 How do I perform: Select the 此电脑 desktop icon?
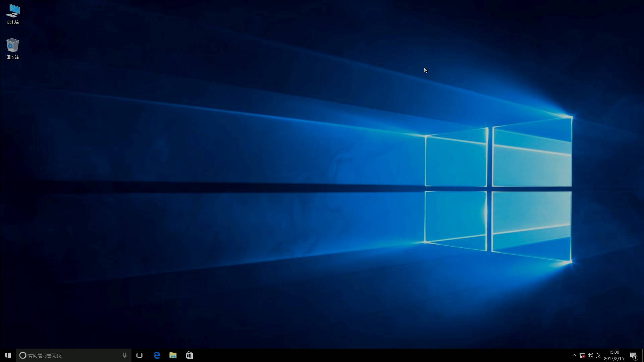coord(13,11)
